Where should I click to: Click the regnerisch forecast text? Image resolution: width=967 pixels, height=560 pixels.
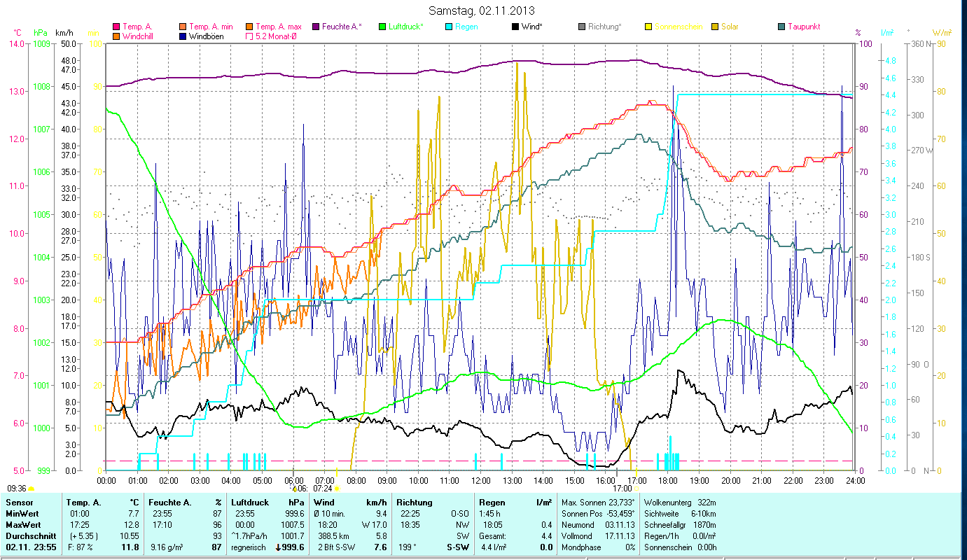click(249, 547)
